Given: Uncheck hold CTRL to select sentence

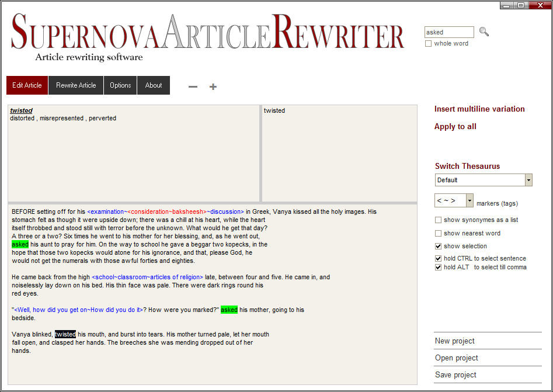Looking at the screenshot, I should pyautogui.click(x=438, y=258).
